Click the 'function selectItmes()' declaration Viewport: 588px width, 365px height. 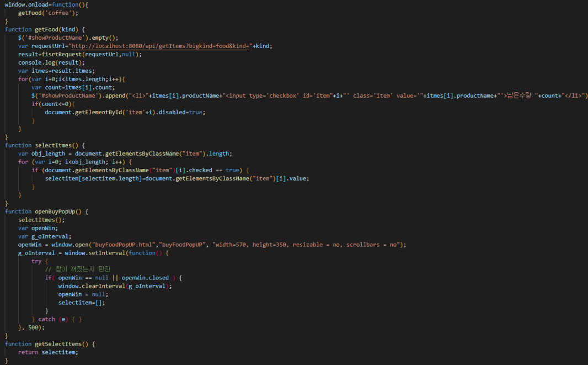(x=45, y=145)
